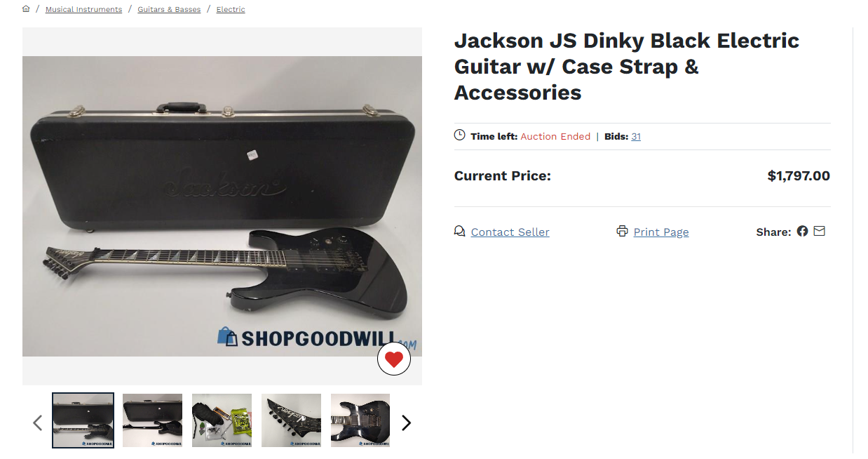This screenshot has height=459, width=868.
Task: Show next thumbnails with right chevron
Action: coord(406,423)
